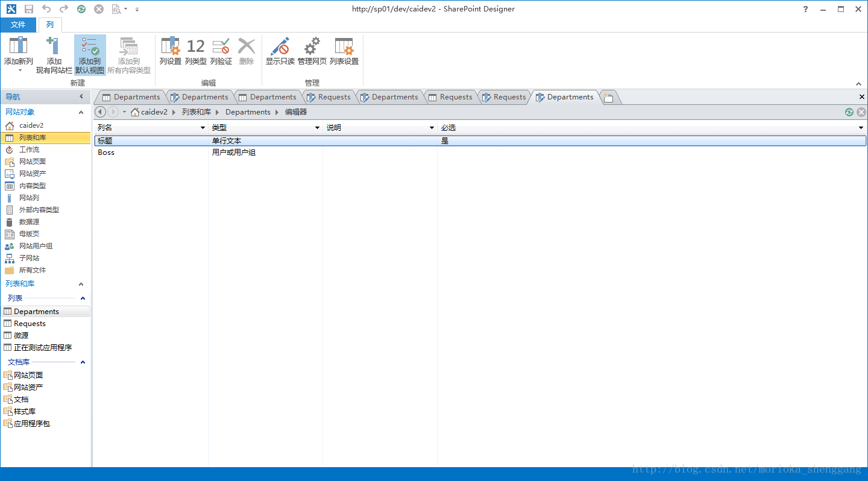The image size is (868, 481).
Task: Open 列验证 column validation
Action: [x=221, y=52]
